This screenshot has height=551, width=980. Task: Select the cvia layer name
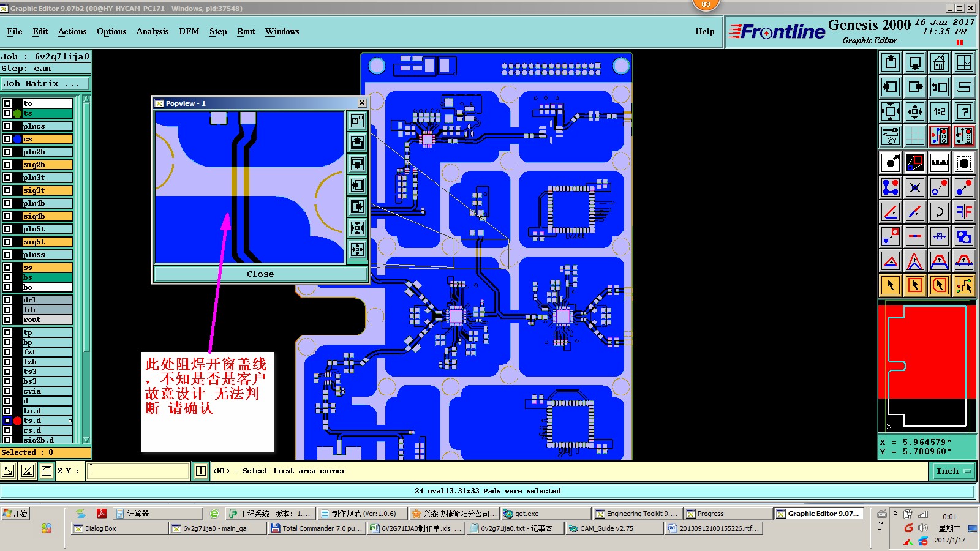click(x=48, y=391)
